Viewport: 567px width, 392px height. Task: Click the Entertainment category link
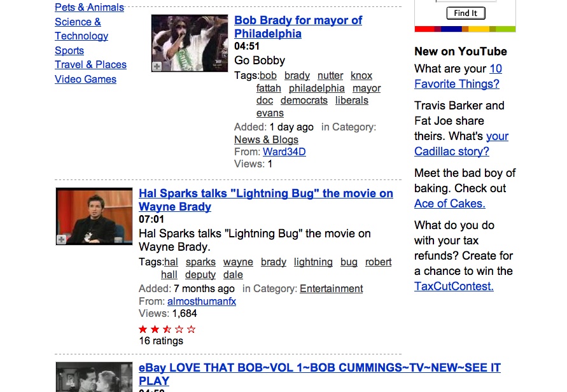[x=331, y=288]
